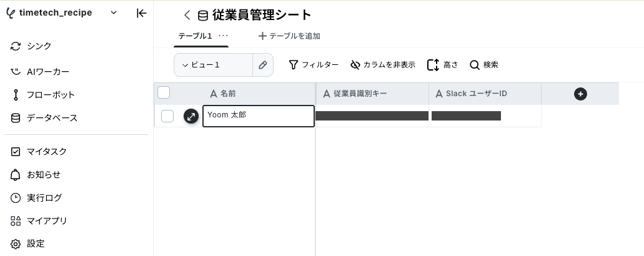Click the pencil icon to edit ビュー1
The height and width of the screenshot is (256, 644).
pyautogui.click(x=263, y=65)
